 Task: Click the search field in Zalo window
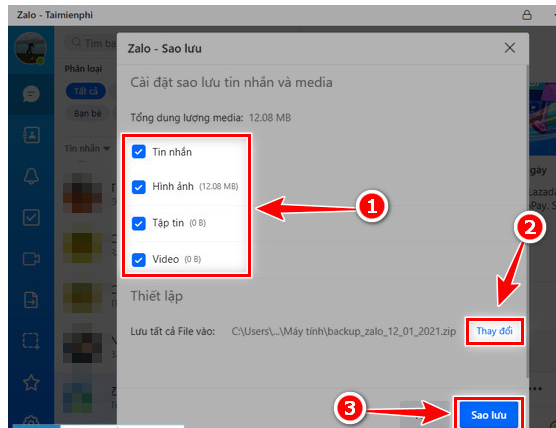point(91,43)
